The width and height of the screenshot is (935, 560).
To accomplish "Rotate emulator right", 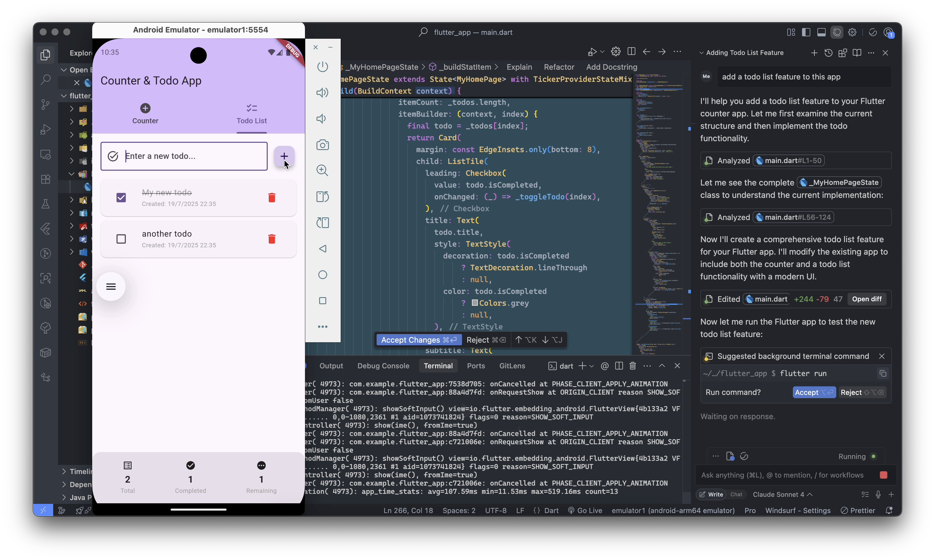I will 322,223.
